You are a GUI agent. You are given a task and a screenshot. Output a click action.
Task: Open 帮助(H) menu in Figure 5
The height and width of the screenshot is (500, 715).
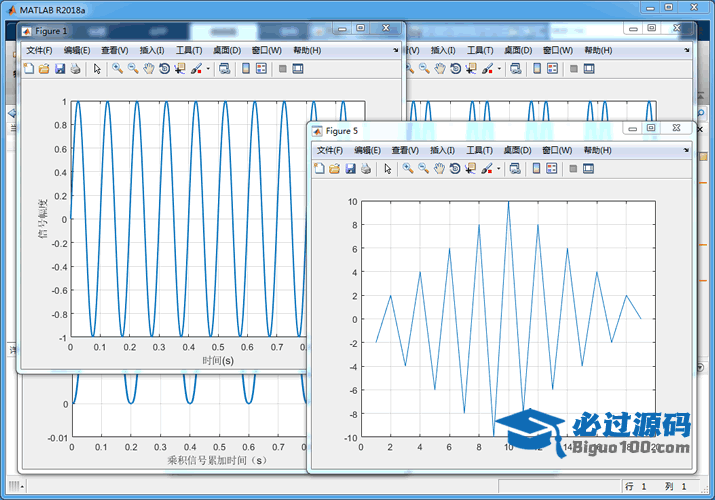(x=597, y=150)
